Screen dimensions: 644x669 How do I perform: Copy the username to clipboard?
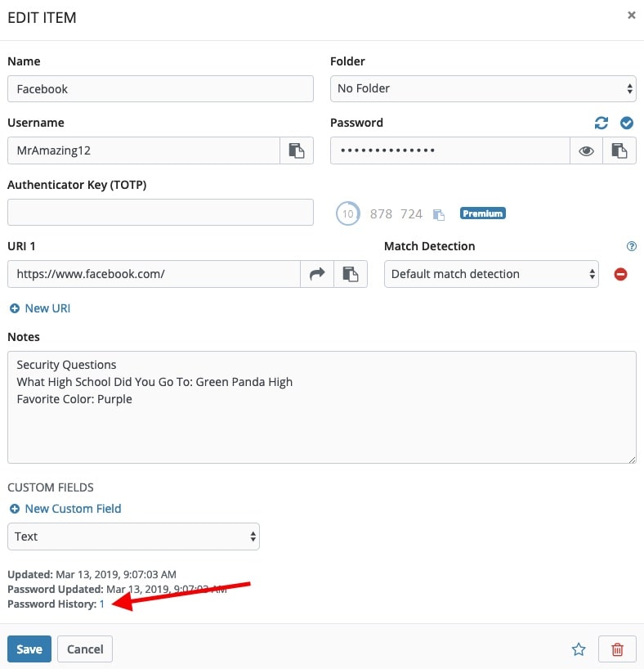297,150
